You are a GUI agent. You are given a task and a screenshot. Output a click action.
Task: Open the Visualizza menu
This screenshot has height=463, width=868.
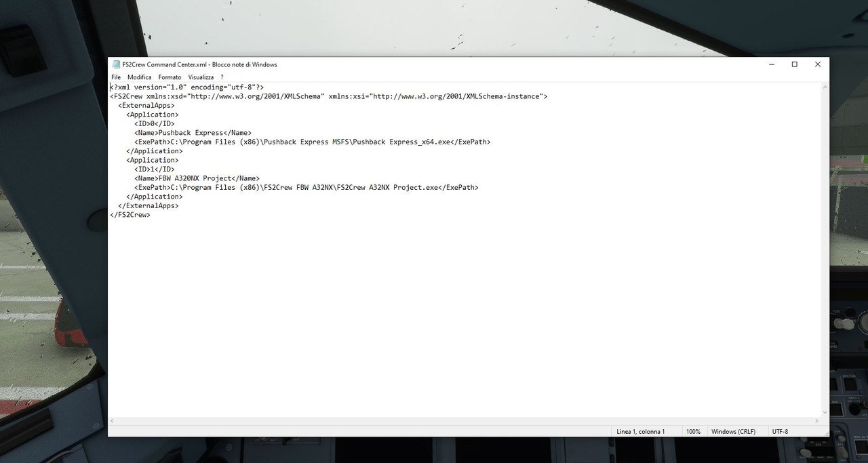click(x=201, y=77)
